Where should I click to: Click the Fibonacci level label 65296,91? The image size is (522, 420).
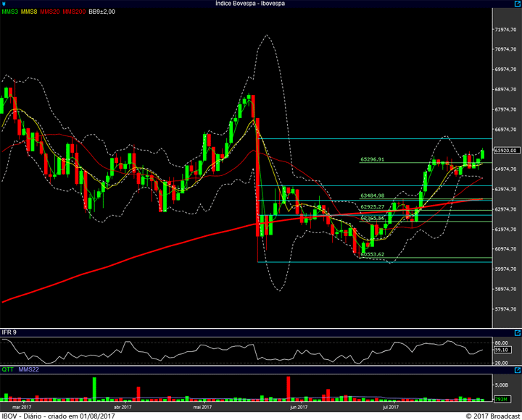tap(372, 159)
